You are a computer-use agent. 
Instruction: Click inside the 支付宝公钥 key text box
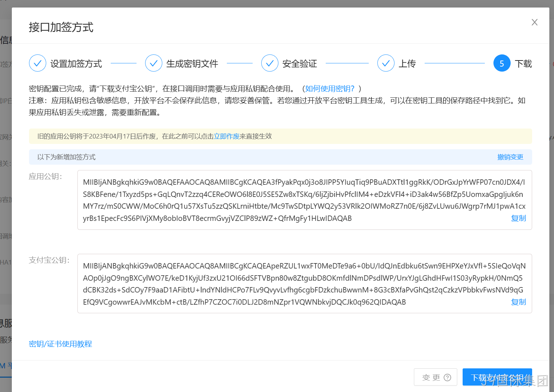pos(305,284)
